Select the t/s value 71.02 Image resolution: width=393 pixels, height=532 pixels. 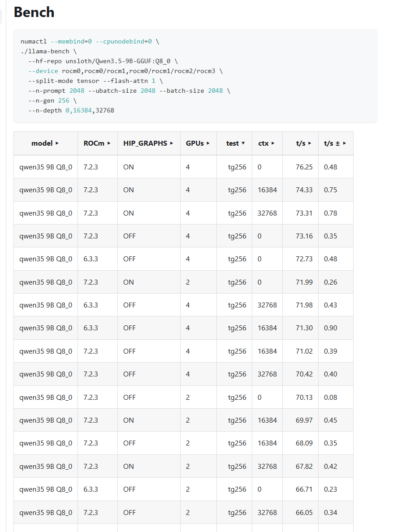[304, 351]
